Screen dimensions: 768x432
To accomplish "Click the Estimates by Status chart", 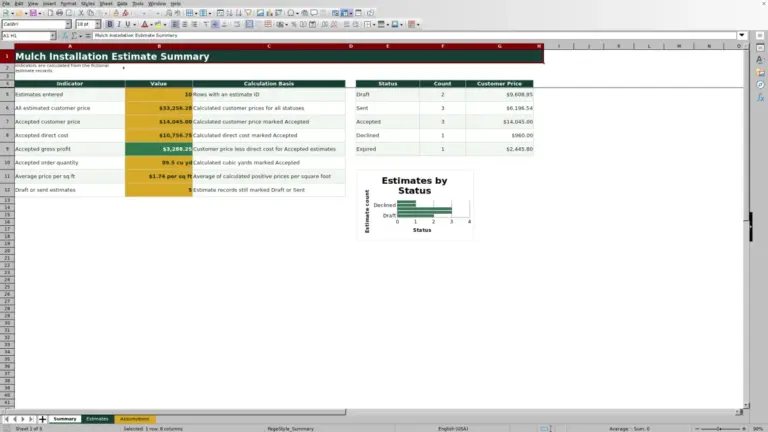I will click(x=414, y=205).
